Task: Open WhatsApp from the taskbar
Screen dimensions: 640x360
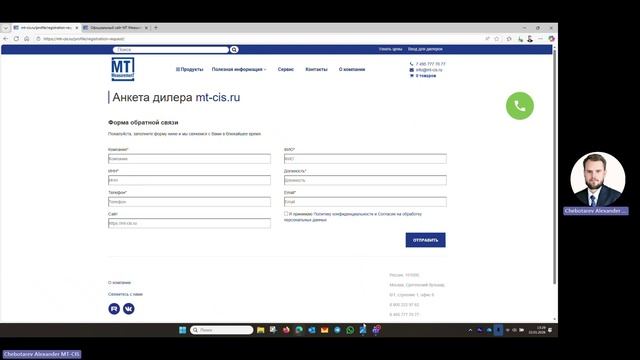Action: click(350, 330)
